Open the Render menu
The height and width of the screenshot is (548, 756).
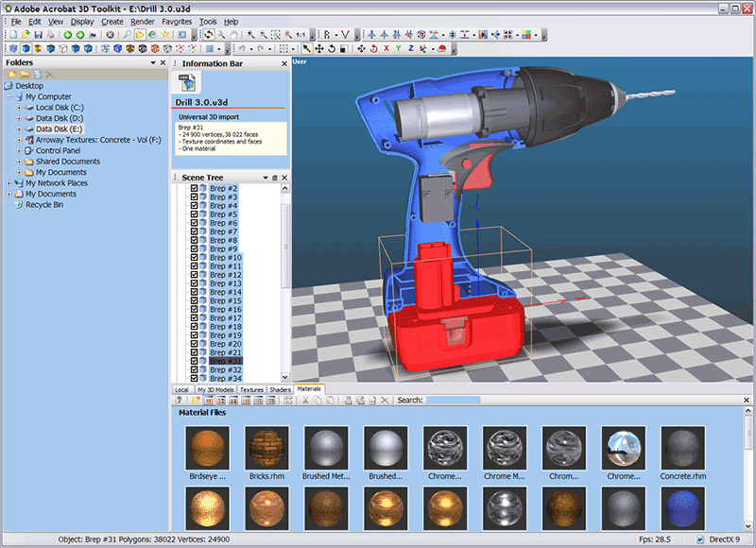coord(142,21)
